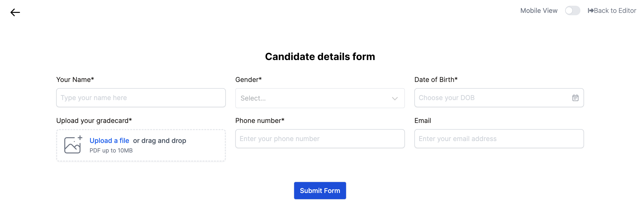Click the 'PDF up to 10MB' hint text

click(x=111, y=150)
